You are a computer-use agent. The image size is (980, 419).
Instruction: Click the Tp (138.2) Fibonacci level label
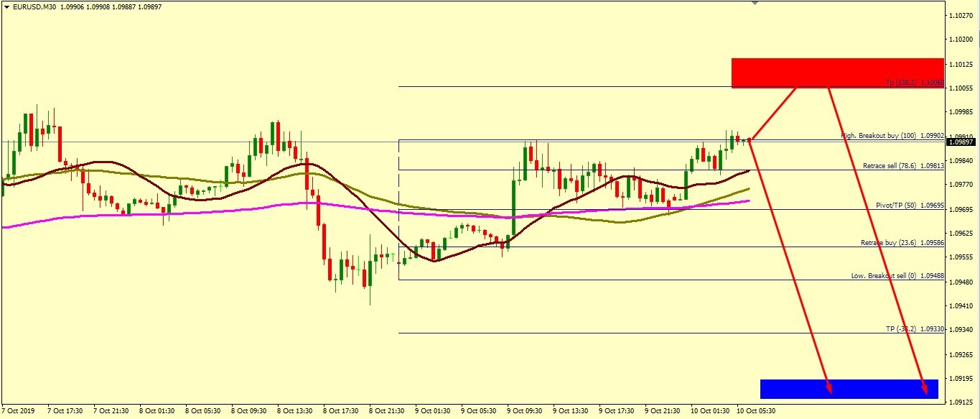point(913,83)
